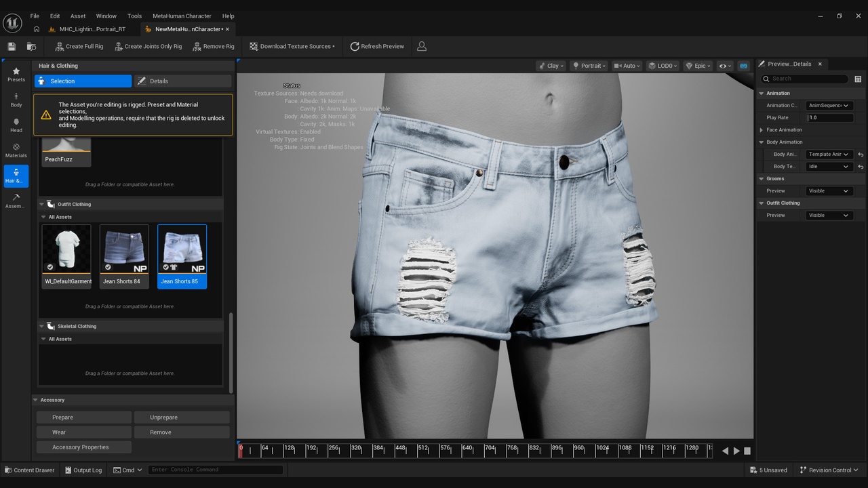The width and height of the screenshot is (868, 488).
Task: Open the Content Drawer
Action: pos(30,470)
